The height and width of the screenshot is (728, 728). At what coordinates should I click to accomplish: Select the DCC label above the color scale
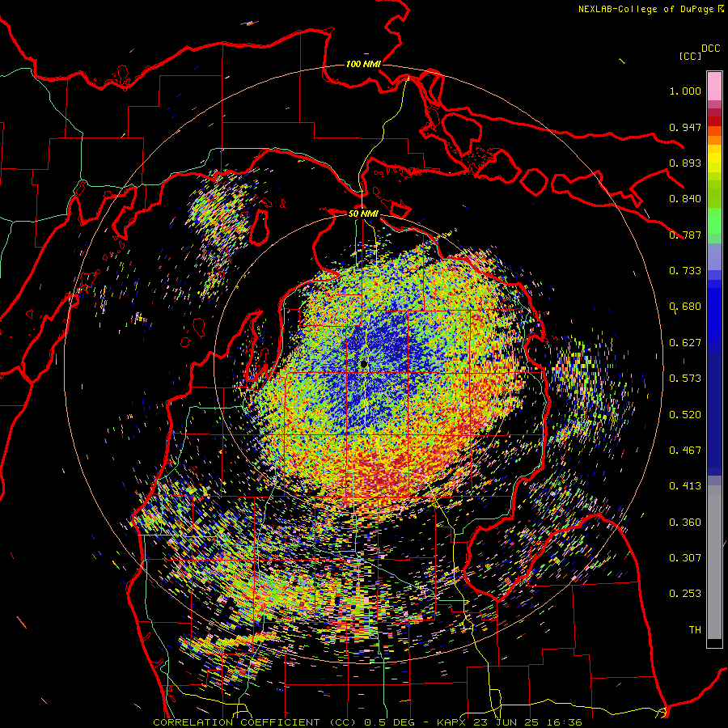click(x=711, y=49)
